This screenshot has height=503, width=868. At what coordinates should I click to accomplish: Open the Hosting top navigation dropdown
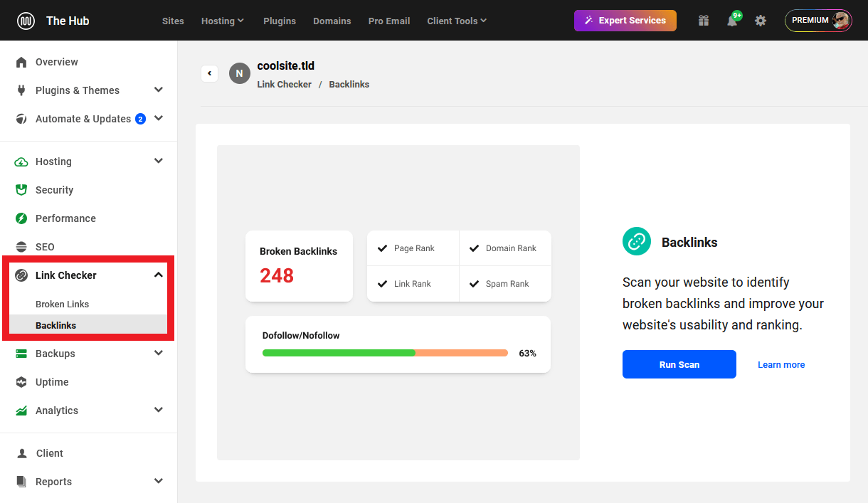(223, 21)
